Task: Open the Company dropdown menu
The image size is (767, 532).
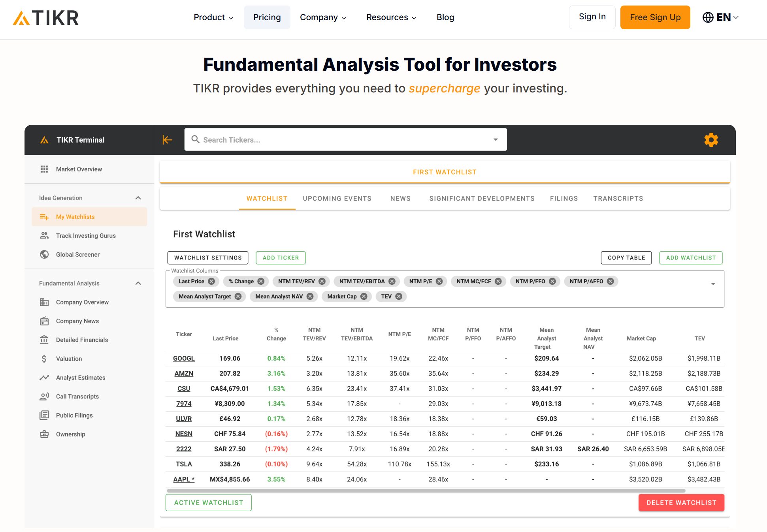Action: 323,17
